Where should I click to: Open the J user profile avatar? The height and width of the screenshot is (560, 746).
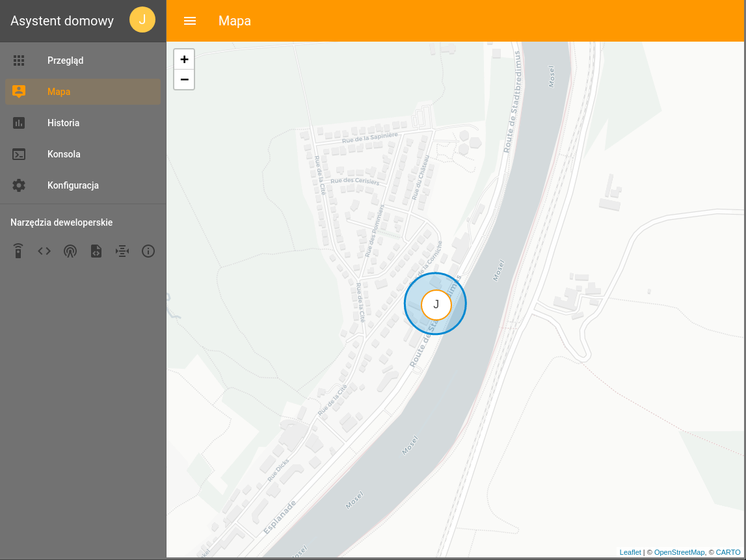tap(142, 20)
